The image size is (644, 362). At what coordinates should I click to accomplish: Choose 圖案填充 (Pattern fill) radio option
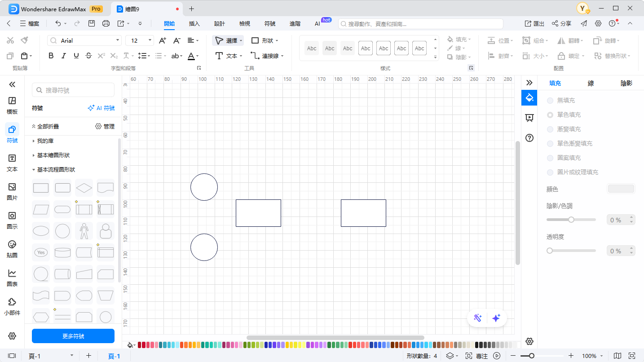(x=550, y=158)
